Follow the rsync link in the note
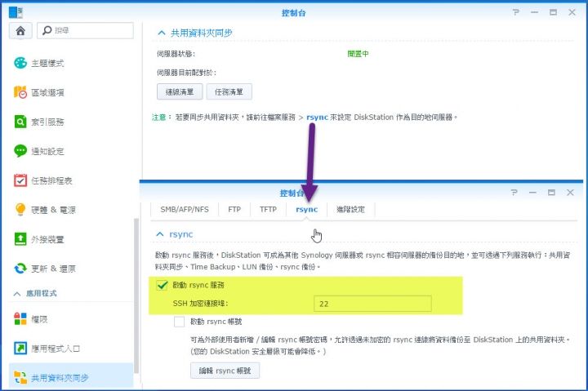 317,118
